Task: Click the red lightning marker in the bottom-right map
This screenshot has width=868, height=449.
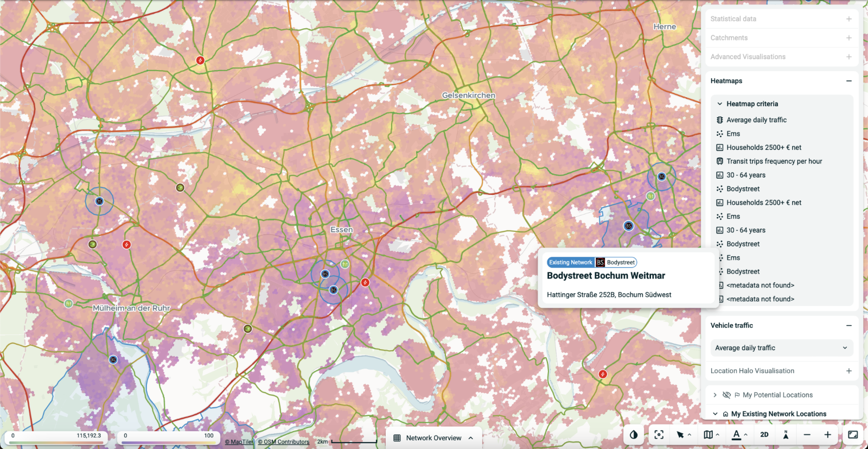Action: (x=602, y=374)
